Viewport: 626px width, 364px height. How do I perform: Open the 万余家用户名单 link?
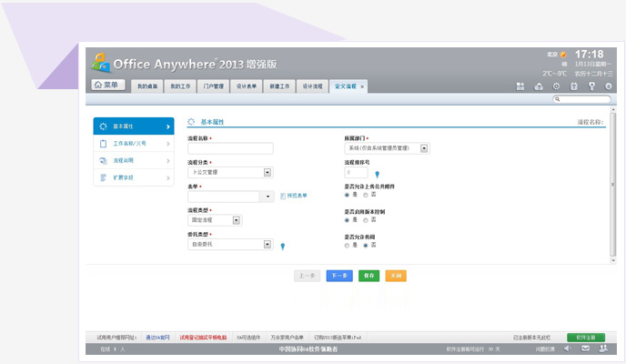coord(287,338)
